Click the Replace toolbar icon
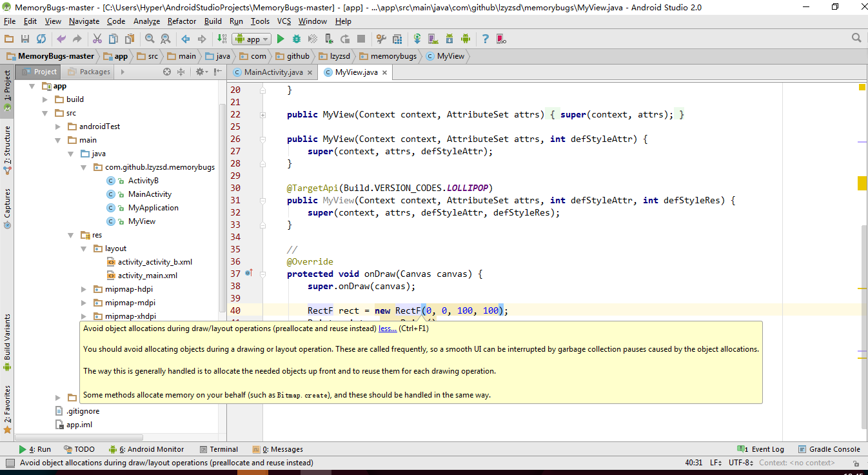The width and height of the screenshot is (868, 475). pyautogui.click(x=166, y=39)
